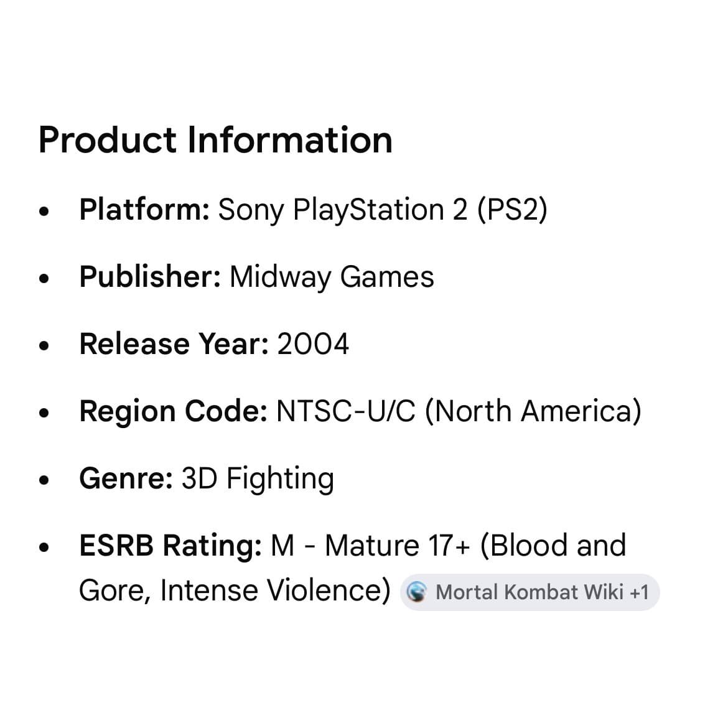
Task: Click the Midway Games publisher text
Action: click(332, 277)
